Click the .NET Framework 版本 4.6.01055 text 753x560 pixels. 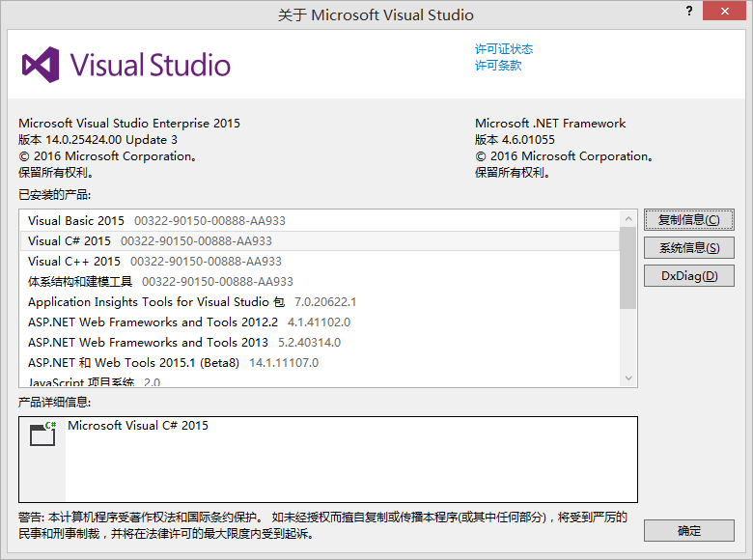coord(515,140)
